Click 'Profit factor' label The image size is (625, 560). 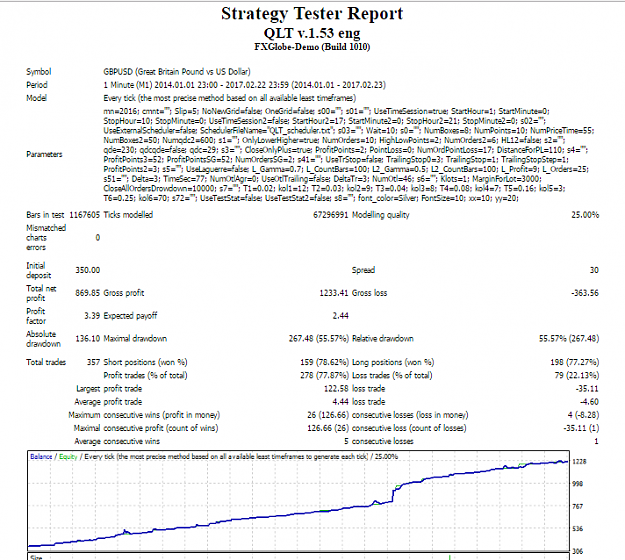point(36,316)
